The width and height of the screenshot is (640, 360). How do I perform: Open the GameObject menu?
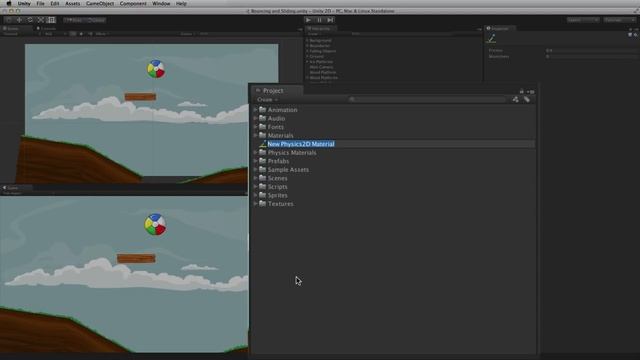pyautogui.click(x=100, y=3)
